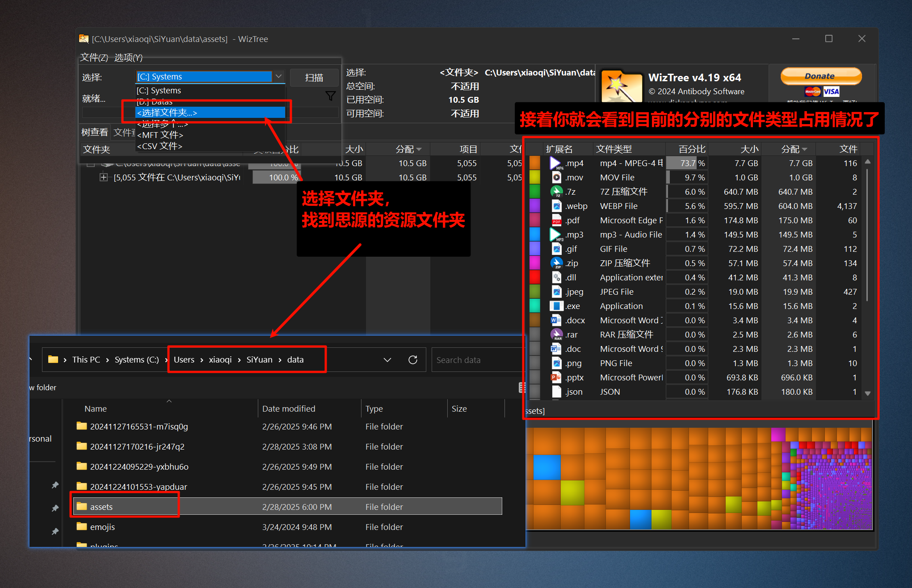
Task: Open the 文件(Z) menu
Action: pos(94,58)
